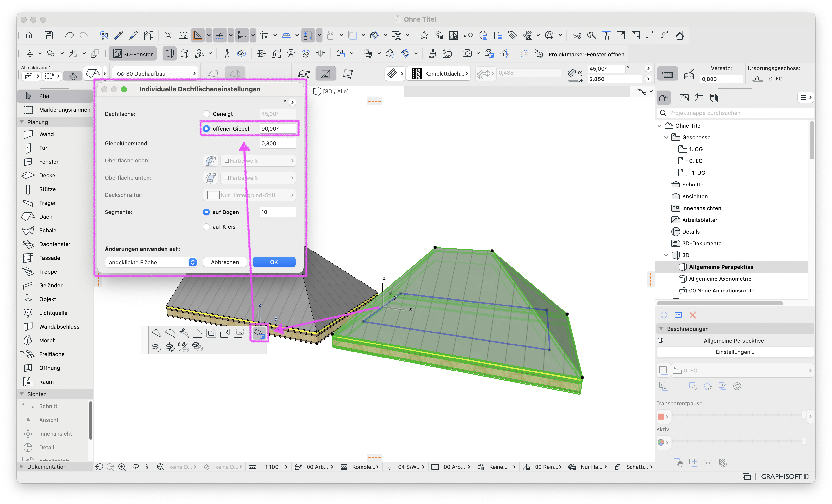Select the auf Kreis radio button

pyautogui.click(x=206, y=227)
